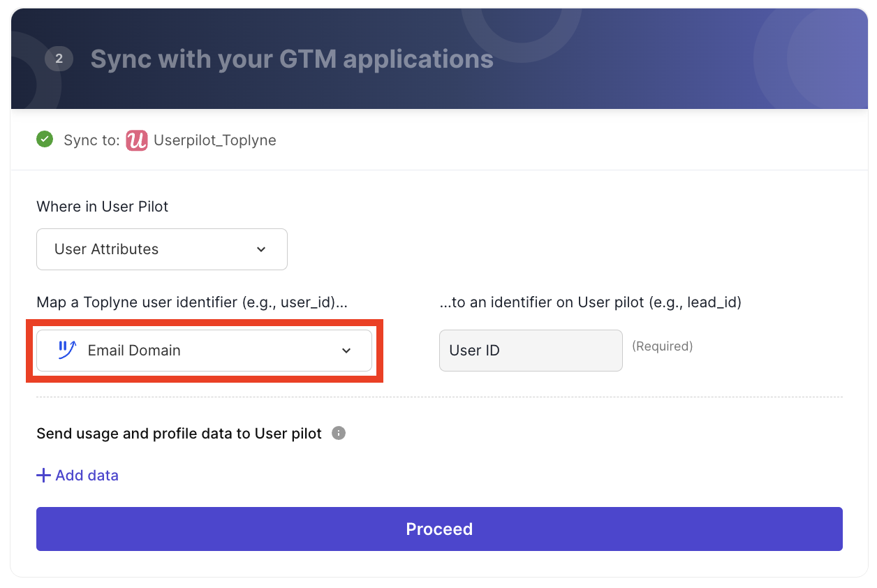Expand the User Attributes chevron arrow
877x588 pixels.
pyautogui.click(x=261, y=249)
